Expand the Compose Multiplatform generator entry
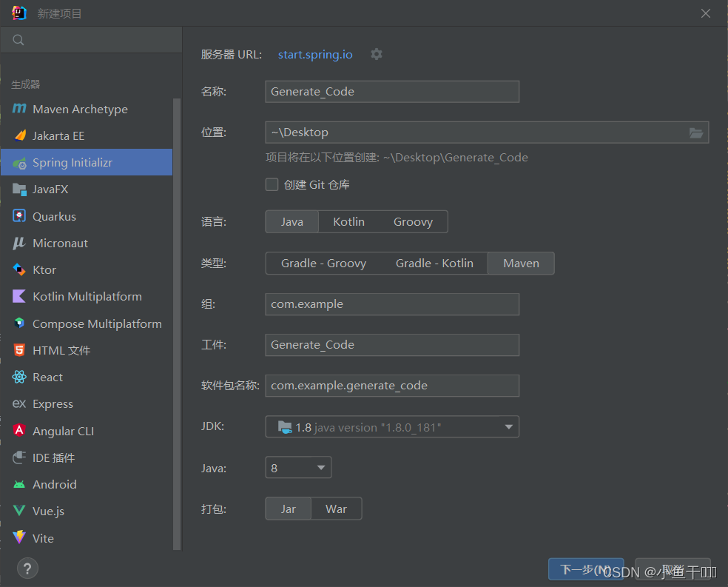The image size is (728, 587). (96, 323)
